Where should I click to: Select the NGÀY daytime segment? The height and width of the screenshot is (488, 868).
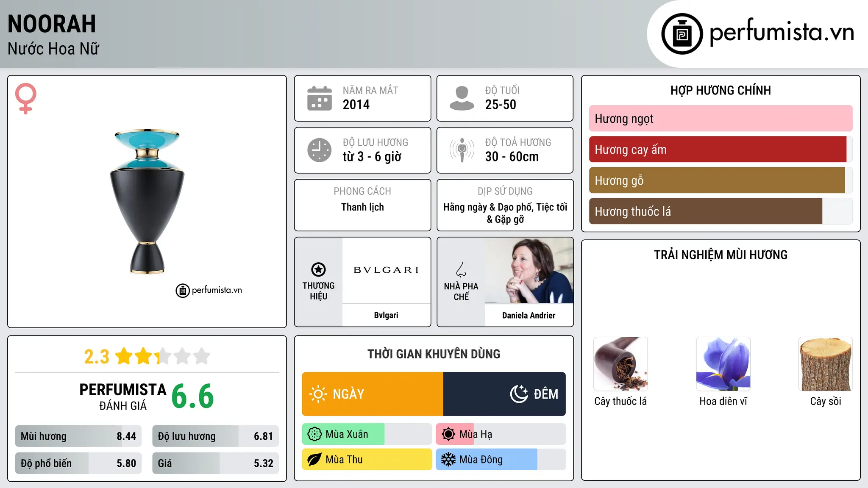pyautogui.click(x=373, y=394)
